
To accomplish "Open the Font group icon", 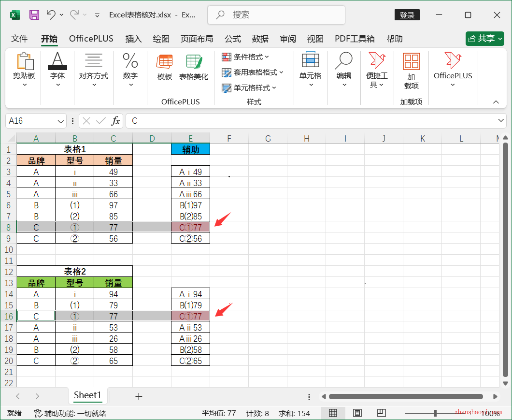I will [x=57, y=61].
